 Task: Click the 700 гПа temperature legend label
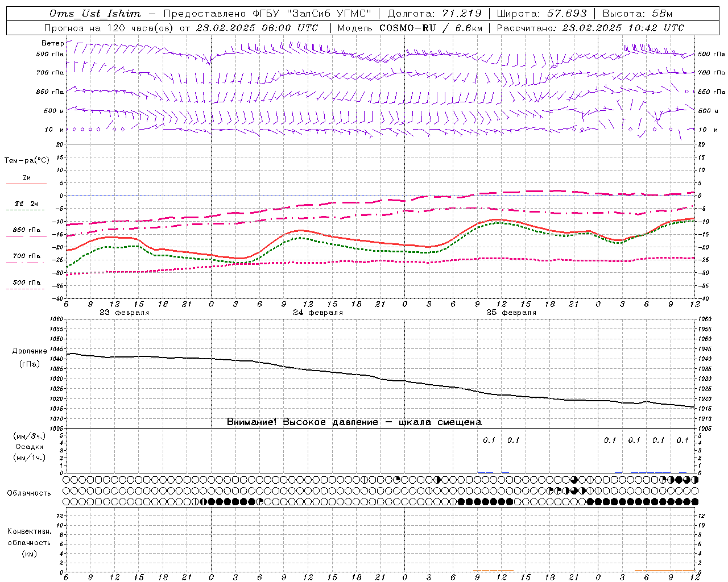point(27,256)
